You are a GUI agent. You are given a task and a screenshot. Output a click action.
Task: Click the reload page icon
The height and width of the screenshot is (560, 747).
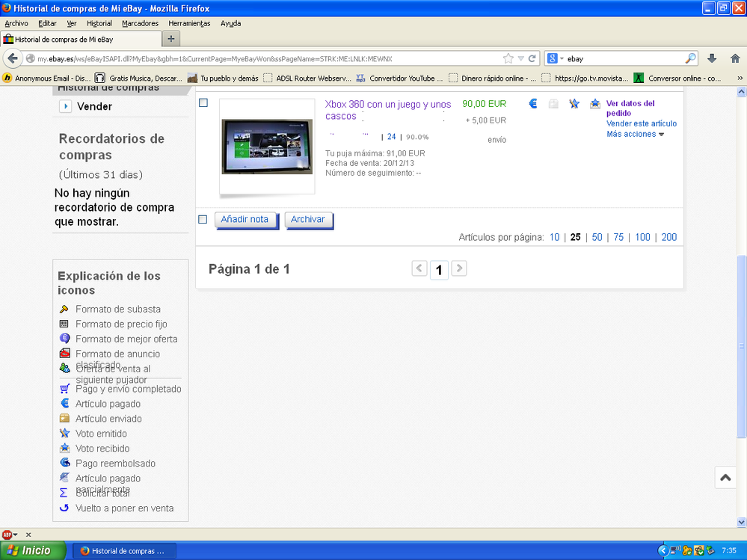tap(532, 58)
